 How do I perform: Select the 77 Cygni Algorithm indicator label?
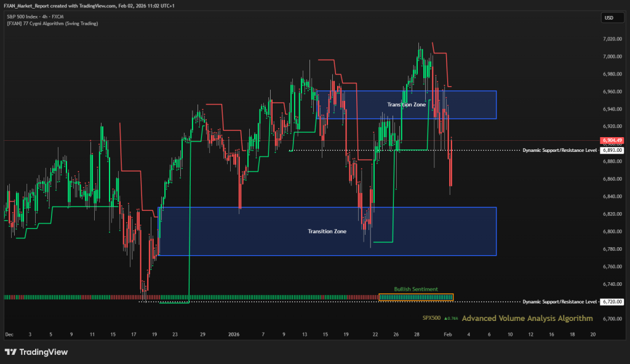pyautogui.click(x=52, y=23)
